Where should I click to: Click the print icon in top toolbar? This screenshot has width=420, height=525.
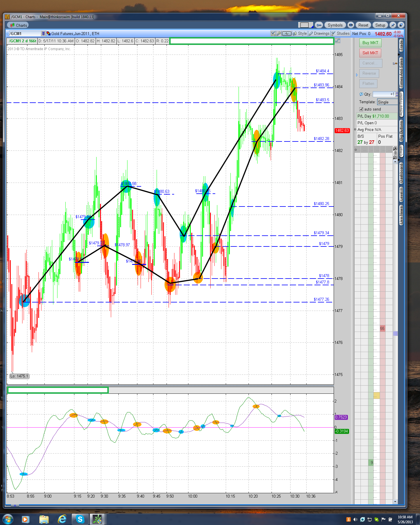point(351,25)
